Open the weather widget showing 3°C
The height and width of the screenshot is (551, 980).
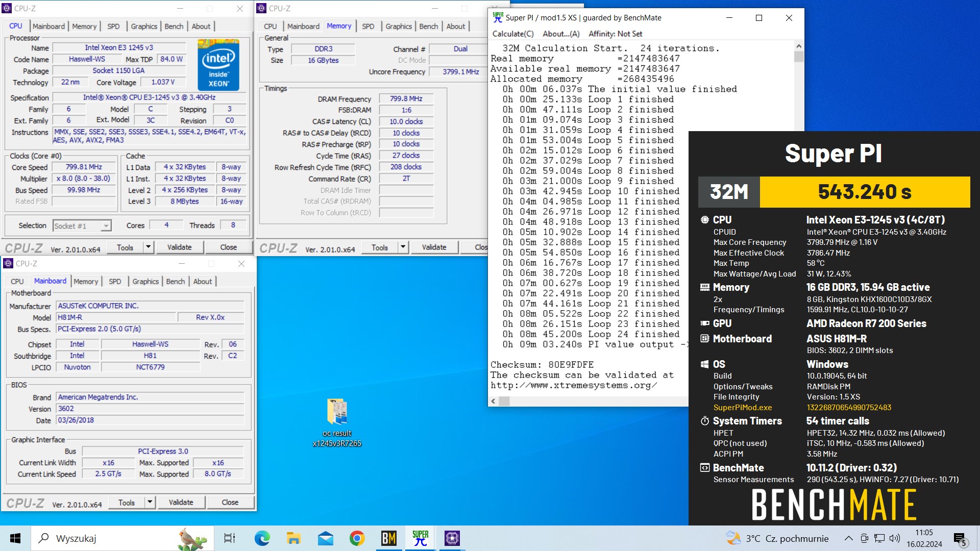pyautogui.click(x=777, y=538)
